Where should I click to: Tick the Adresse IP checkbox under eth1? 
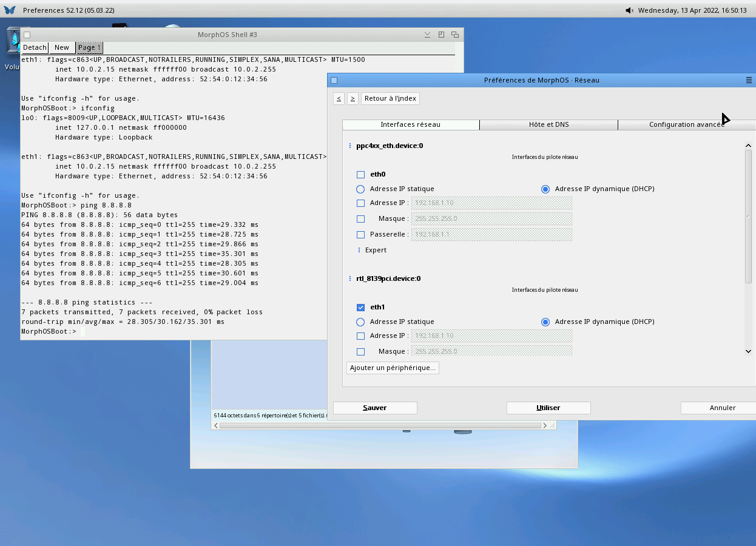[x=360, y=336]
